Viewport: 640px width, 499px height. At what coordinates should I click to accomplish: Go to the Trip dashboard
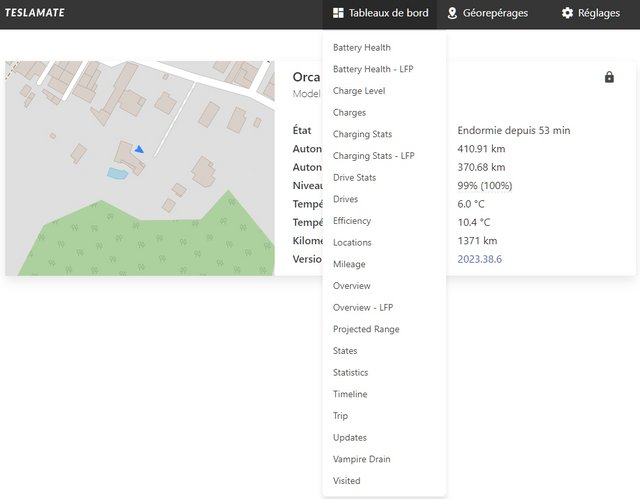click(x=340, y=415)
